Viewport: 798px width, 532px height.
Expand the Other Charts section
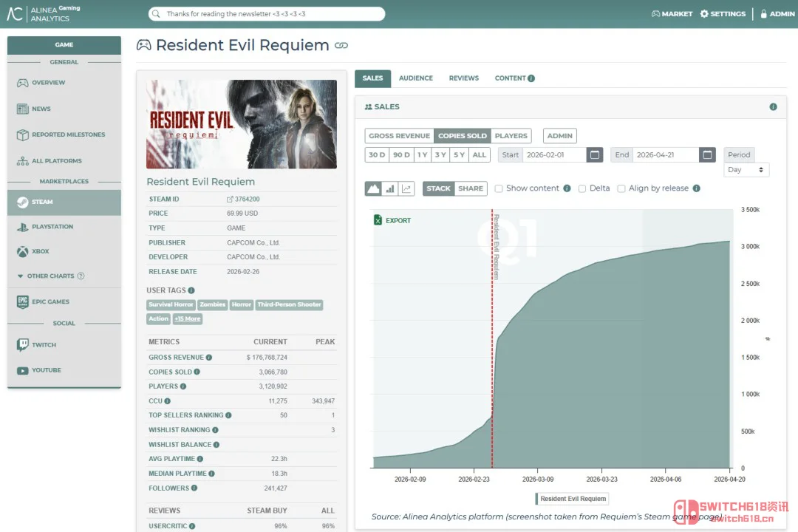point(50,276)
